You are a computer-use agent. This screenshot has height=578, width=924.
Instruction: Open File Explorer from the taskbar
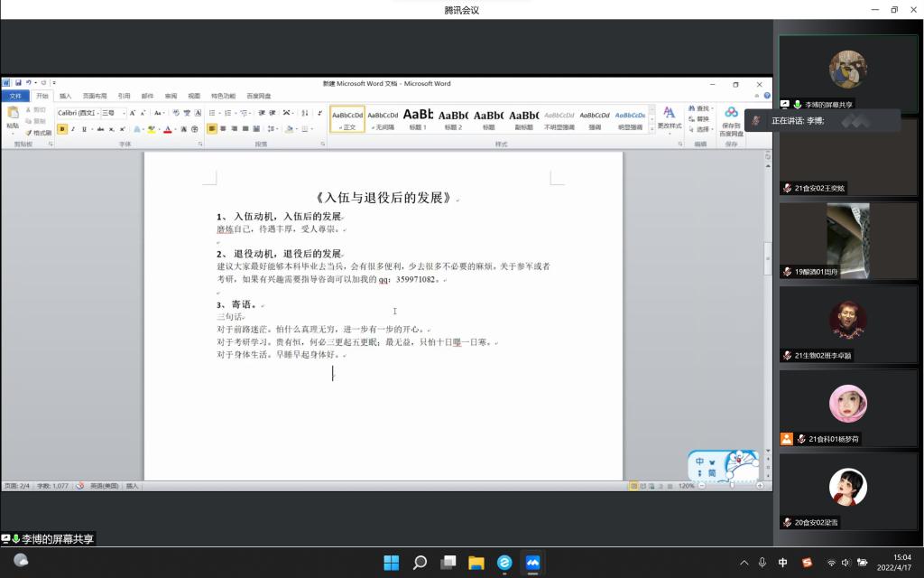[x=476, y=563]
